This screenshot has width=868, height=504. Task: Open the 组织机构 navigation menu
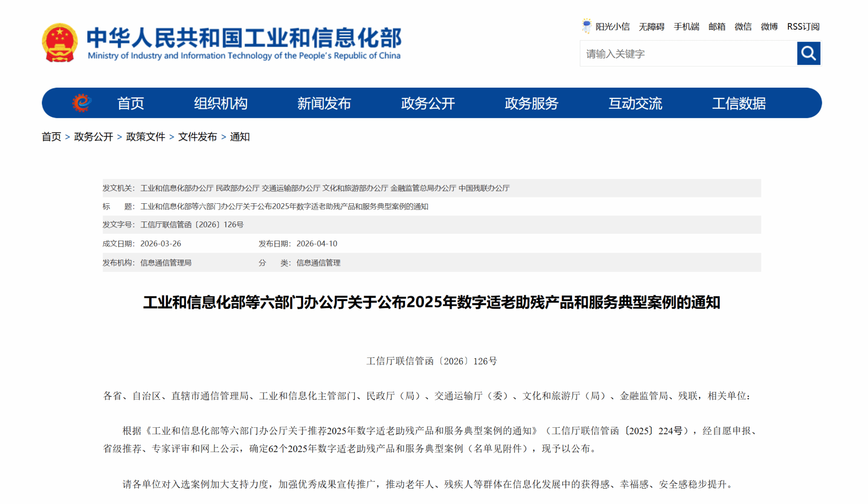[220, 103]
